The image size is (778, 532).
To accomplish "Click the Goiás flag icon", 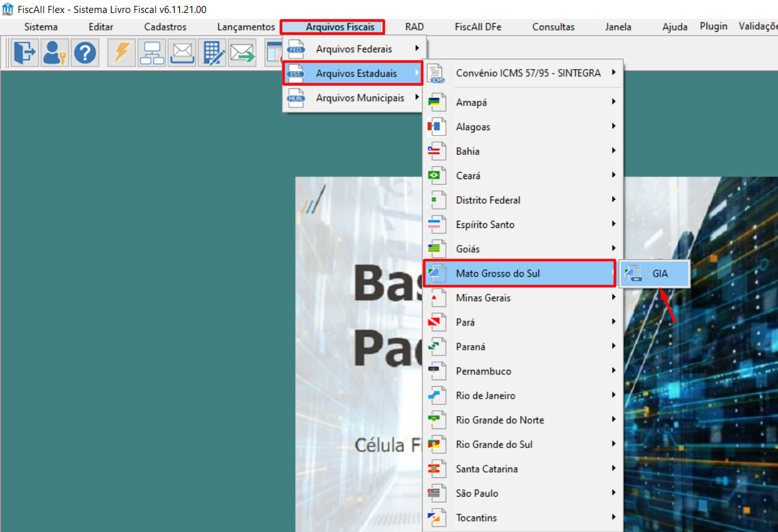I will [437, 249].
